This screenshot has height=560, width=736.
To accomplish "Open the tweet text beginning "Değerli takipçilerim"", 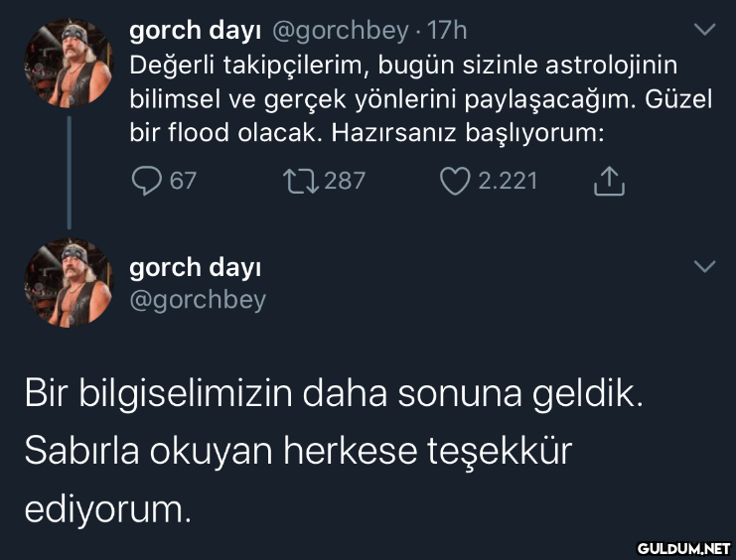I will 420,99.
